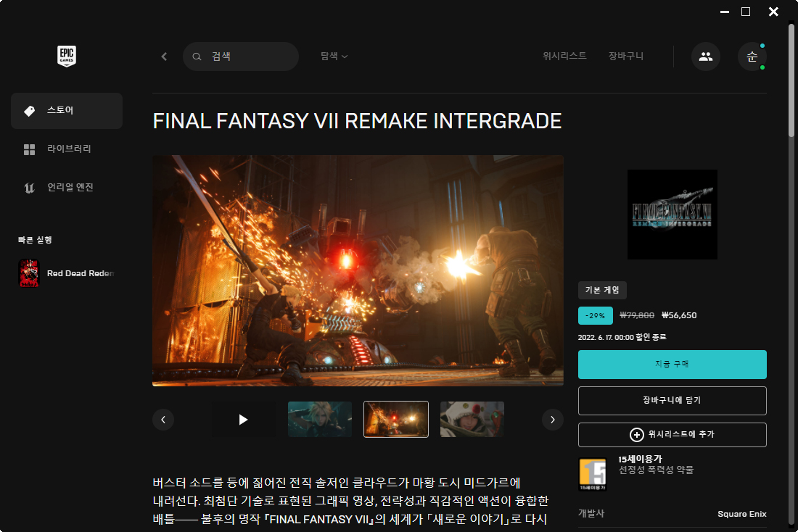Click the original price ₩79,800

(x=637, y=315)
